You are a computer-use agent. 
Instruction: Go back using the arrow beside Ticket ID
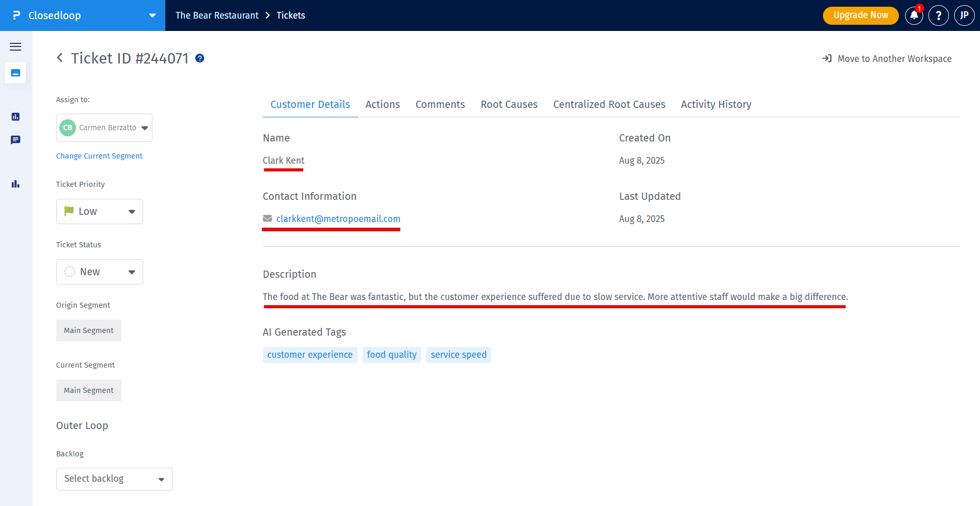60,58
